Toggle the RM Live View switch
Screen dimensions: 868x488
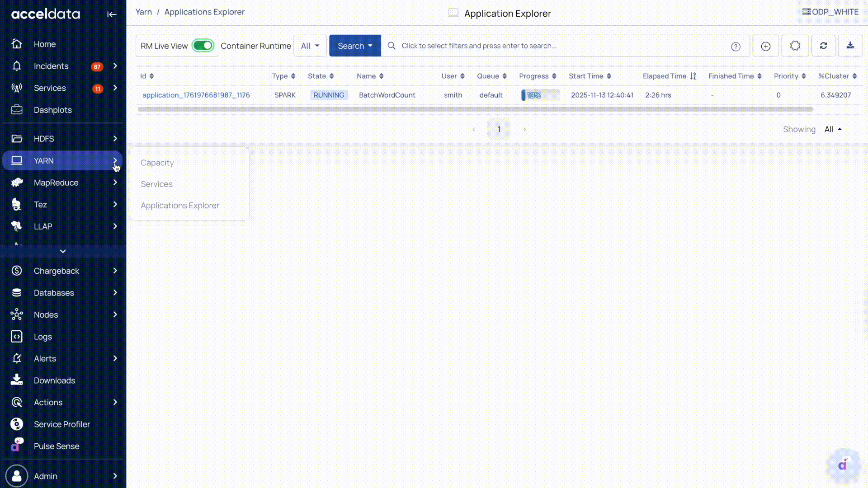203,46
